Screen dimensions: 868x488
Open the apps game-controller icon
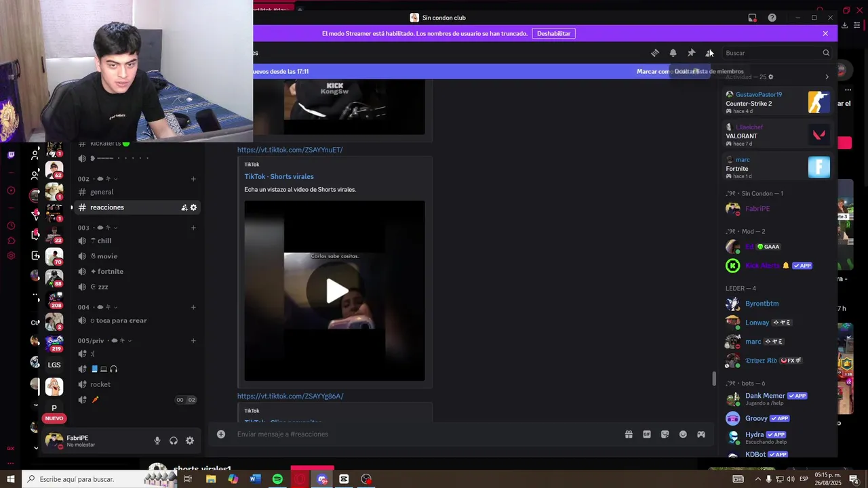[x=701, y=434]
